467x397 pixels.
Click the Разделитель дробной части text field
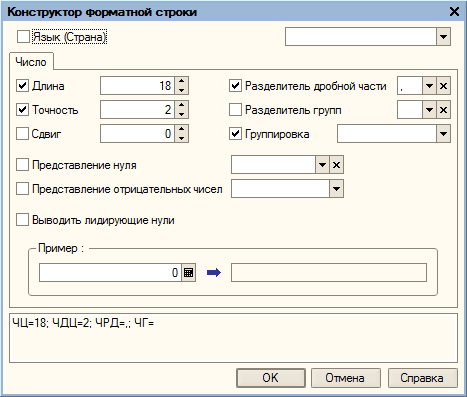410,86
